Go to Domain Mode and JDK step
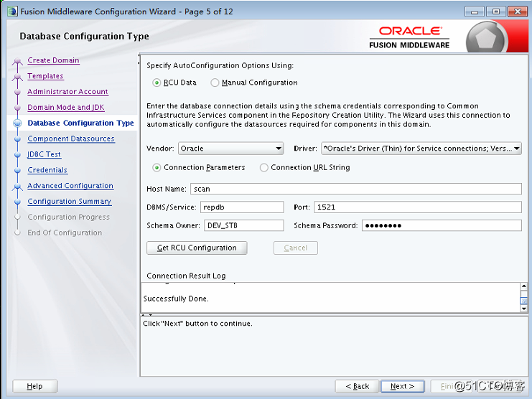Viewport: 532px width, 399px height. tap(66, 107)
